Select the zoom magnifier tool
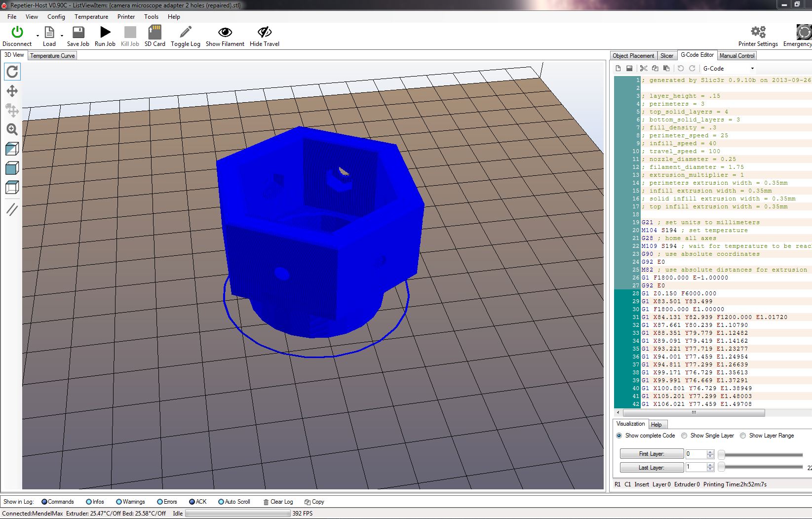The height and width of the screenshot is (519, 812). tap(12, 129)
